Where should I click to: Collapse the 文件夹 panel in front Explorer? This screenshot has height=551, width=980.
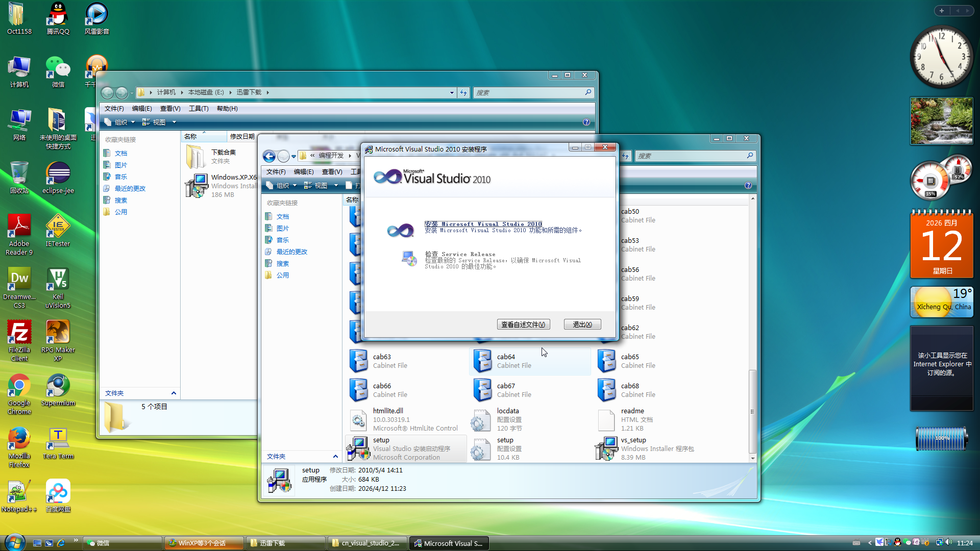(335, 456)
